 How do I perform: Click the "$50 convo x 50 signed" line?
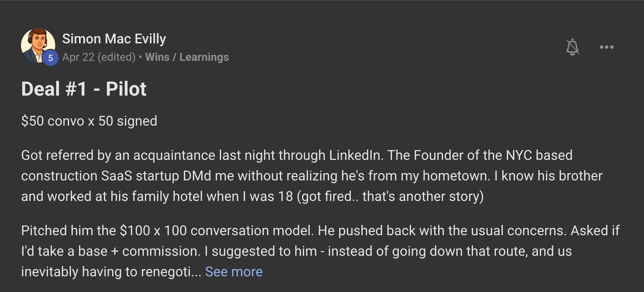pyautogui.click(x=89, y=121)
